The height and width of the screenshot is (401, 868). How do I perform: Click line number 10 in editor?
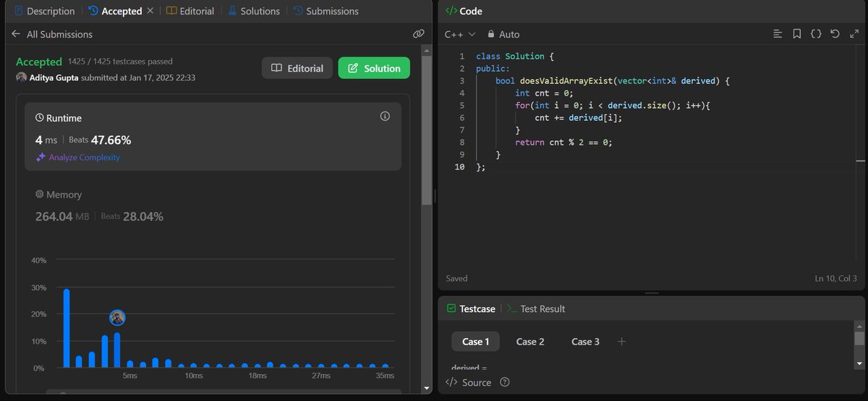[x=459, y=167]
